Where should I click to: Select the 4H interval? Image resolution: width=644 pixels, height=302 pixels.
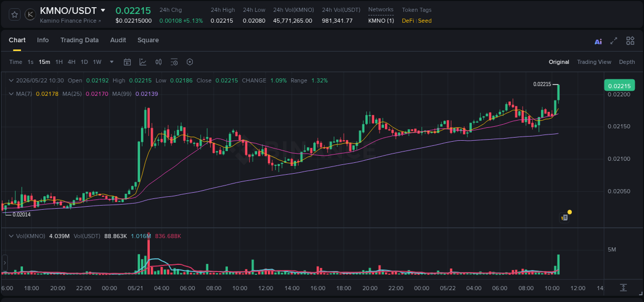tap(72, 62)
